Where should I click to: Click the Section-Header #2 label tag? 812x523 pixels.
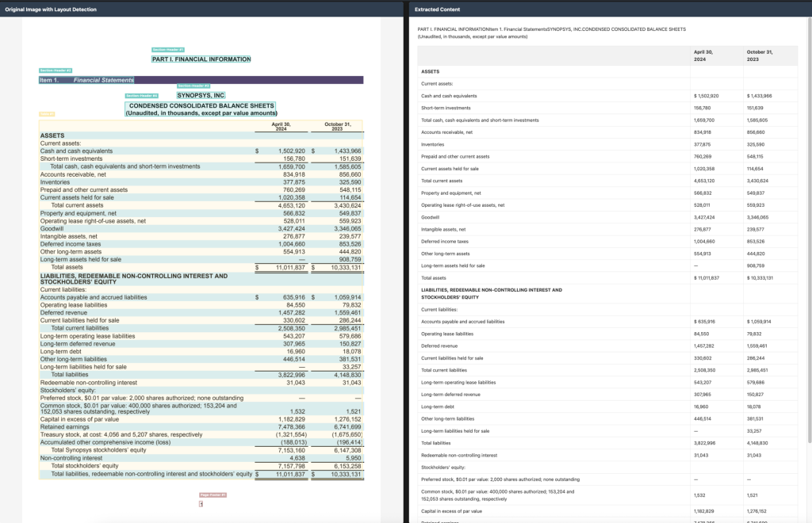click(56, 71)
